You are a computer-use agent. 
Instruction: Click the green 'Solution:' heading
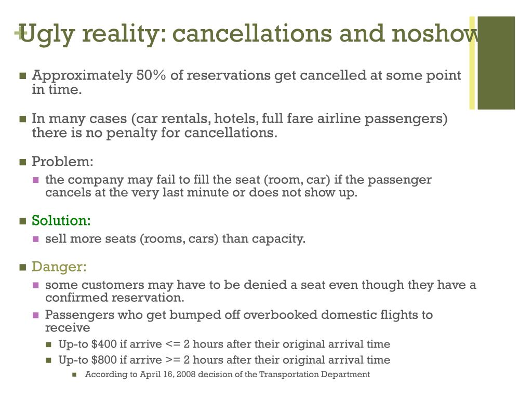point(61,220)
